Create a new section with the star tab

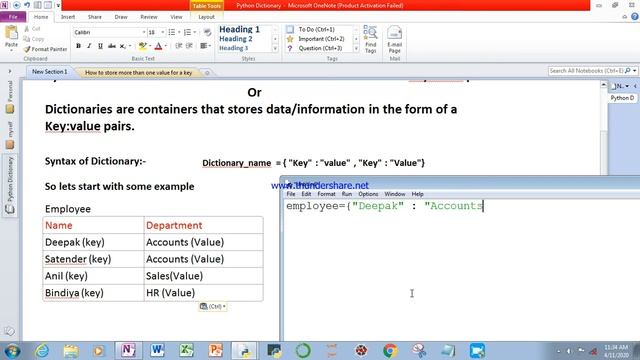207,73
